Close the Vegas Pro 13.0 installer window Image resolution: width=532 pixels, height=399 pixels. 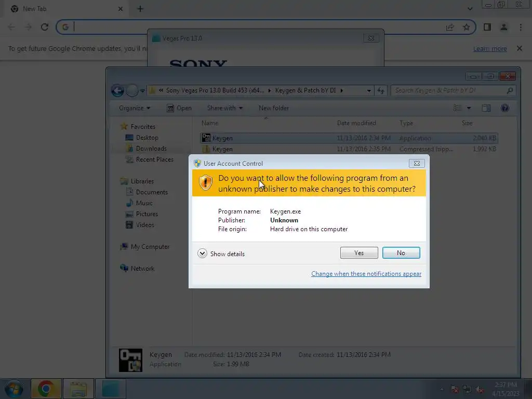pyautogui.click(x=371, y=38)
